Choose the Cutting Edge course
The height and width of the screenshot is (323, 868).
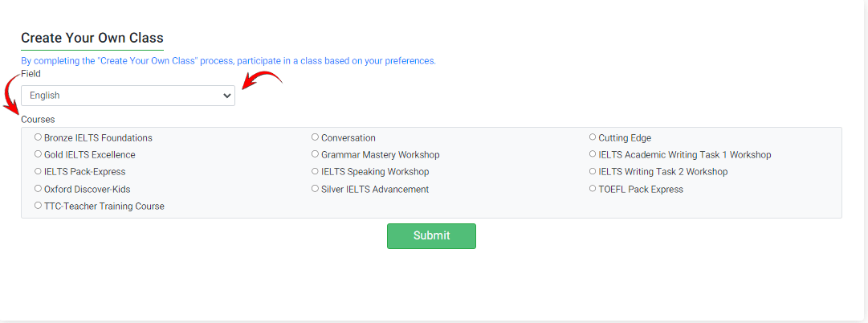tap(593, 137)
